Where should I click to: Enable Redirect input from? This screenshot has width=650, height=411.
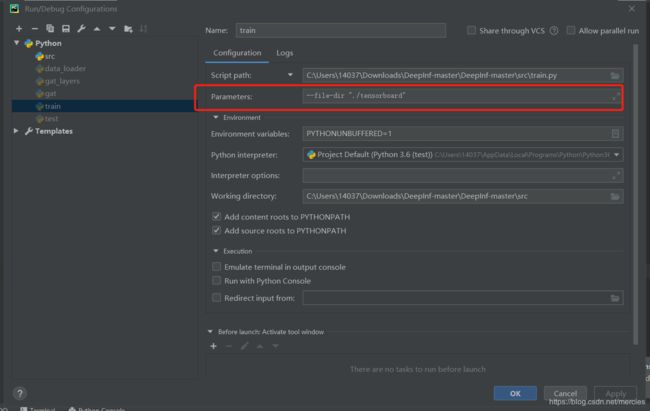pyautogui.click(x=216, y=298)
